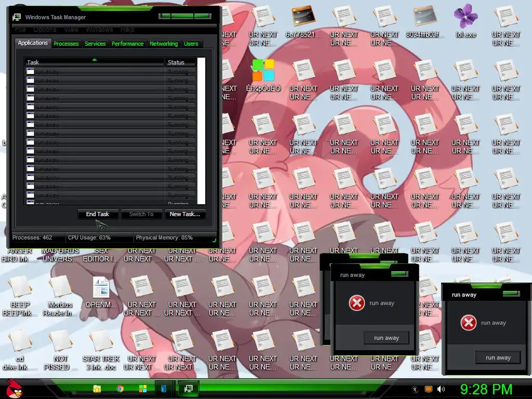
Task: Click the orange monitor tray icon
Action: [x=429, y=390]
